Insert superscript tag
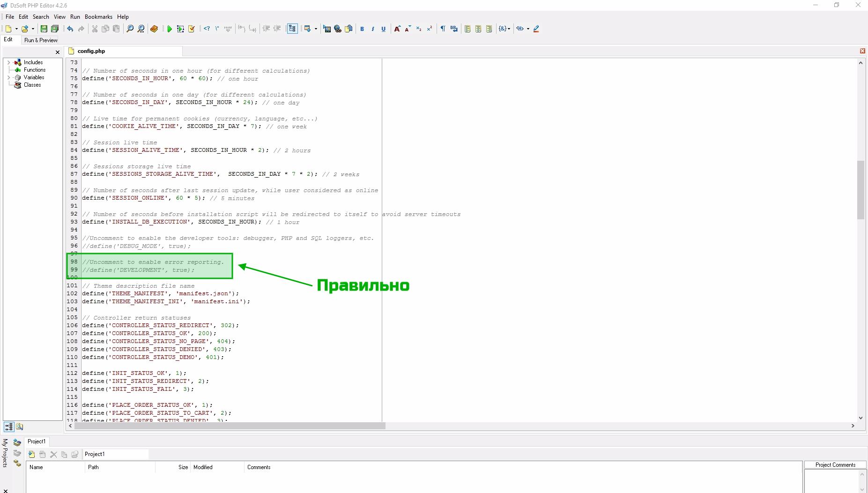Image resolution: width=868 pixels, height=493 pixels. (x=430, y=29)
